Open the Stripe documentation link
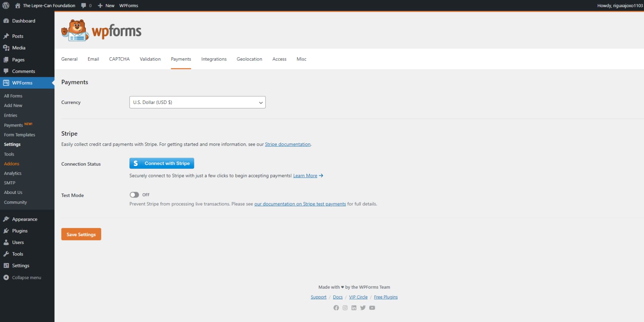Viewport: 644px width, 322px height. pos(287,144)
